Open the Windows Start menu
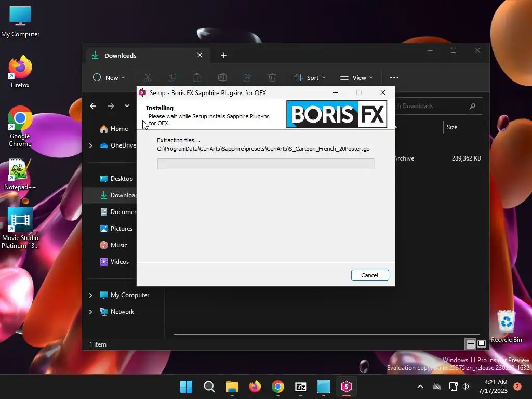 tap(187, 387)
